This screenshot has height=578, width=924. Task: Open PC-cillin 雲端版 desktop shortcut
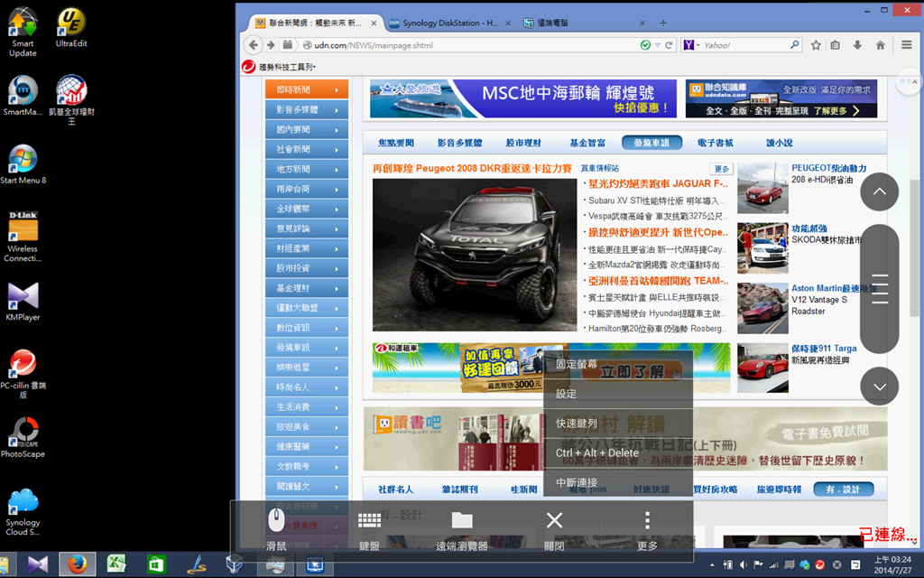(23, 373)
